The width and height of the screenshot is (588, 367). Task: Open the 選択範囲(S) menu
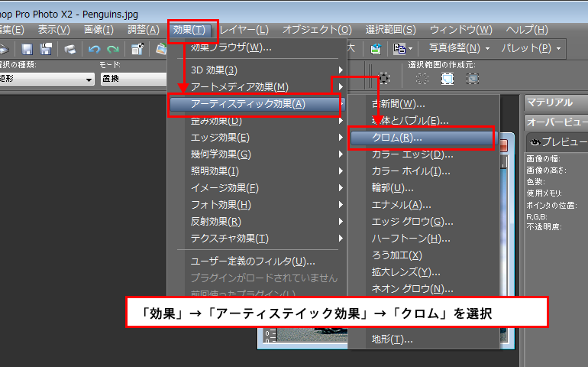click(x=391, y=30)
